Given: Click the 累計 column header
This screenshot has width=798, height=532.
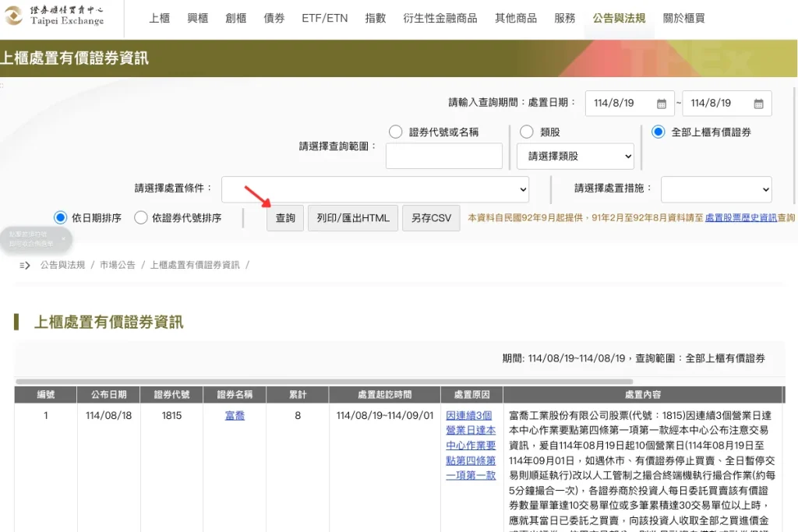Looking at the screenshot, I should pos(298,395).
